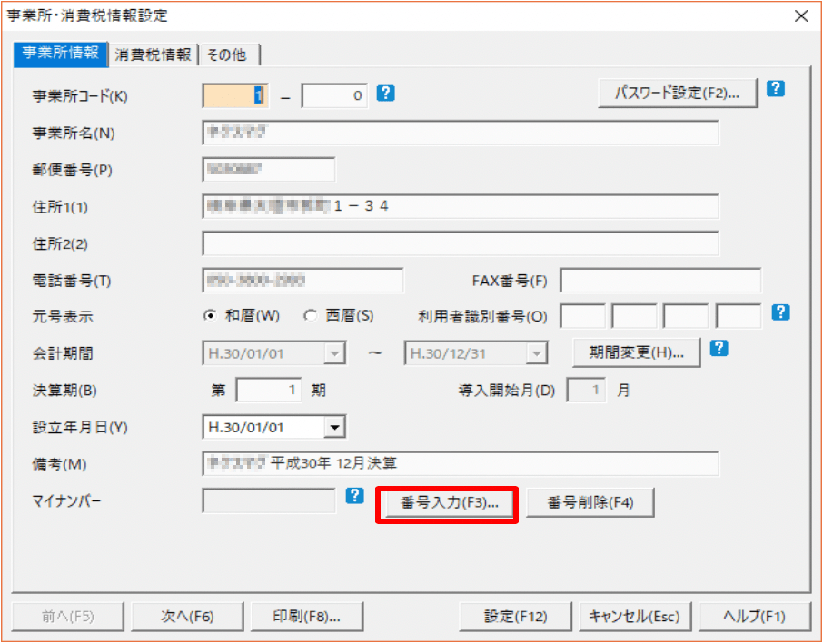The width and height of the screenshot is (823, 644).
Task: Click the 備考 input field
Action: click(x=461, y=464)
